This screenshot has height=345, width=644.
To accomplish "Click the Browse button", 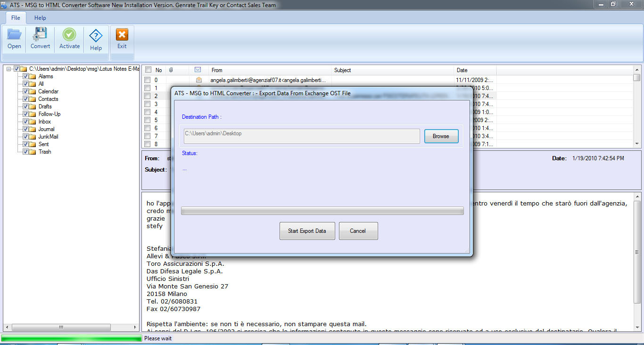I will (441, 136).
